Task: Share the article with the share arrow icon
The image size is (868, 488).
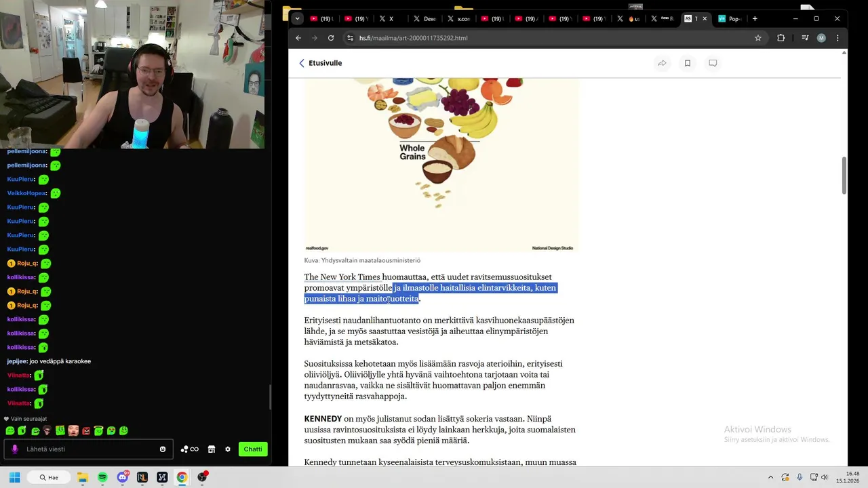Action: [662, 63]
